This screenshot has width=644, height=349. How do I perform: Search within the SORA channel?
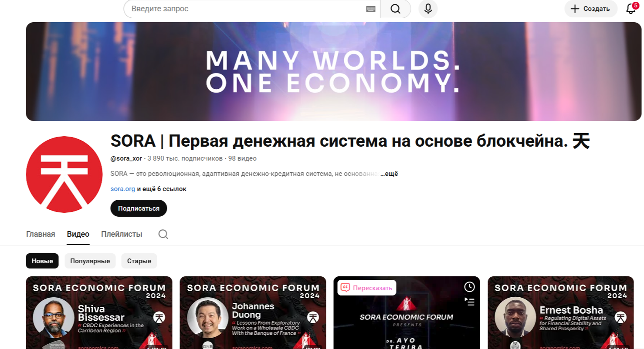click(x=163, y=234)
